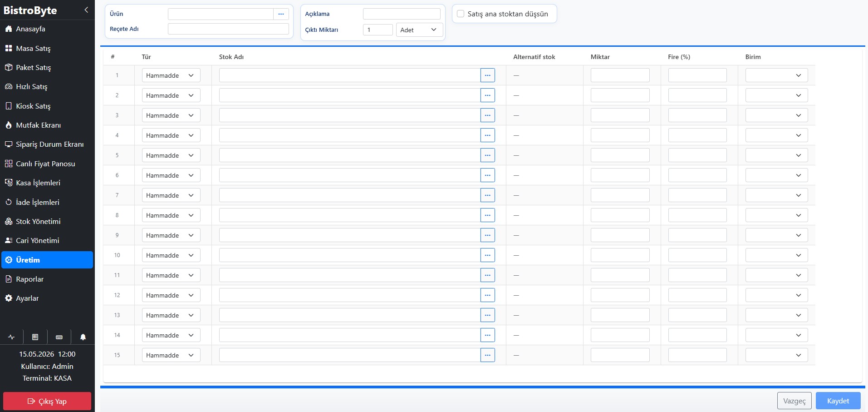Open Birim dropdown in row 10

776,255
